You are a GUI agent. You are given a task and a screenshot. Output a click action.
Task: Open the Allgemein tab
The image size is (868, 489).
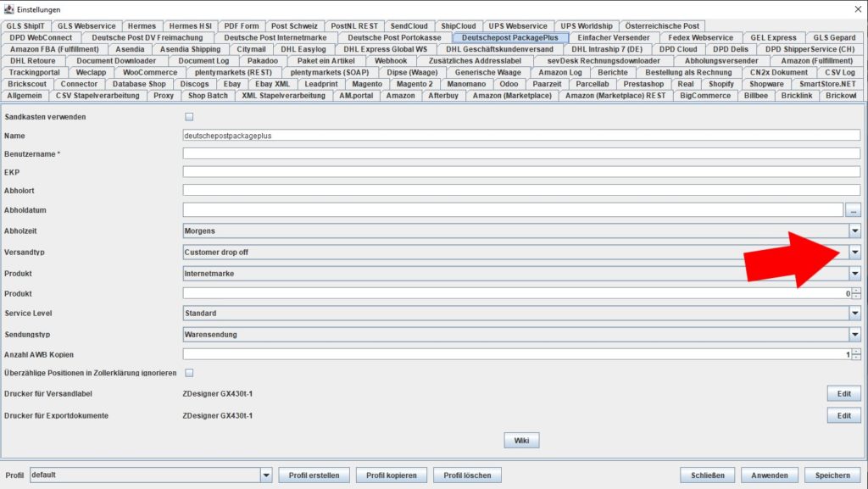click(x=25, y=96)
